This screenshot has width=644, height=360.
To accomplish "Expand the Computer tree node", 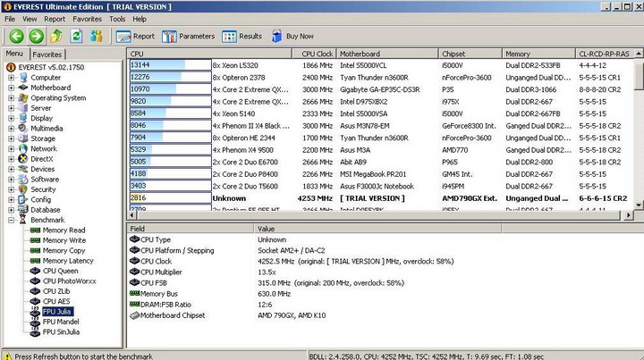I will pyautogui.click(x=11, y=78).
